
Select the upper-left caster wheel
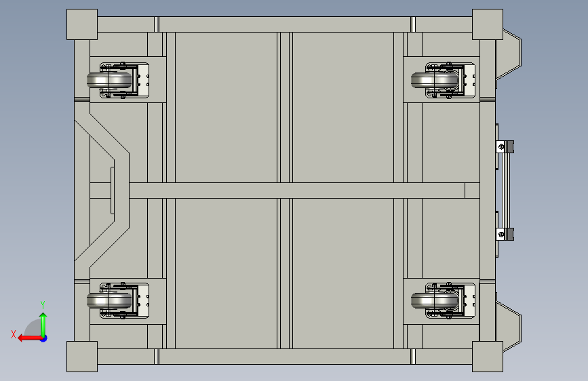109,80
